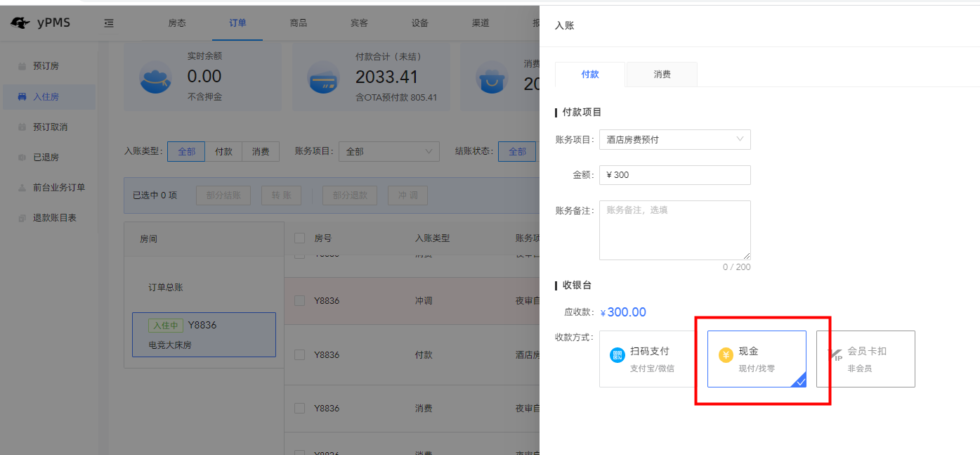
Task: Click the 账务备注 textarea
Action: coord(675,230)
